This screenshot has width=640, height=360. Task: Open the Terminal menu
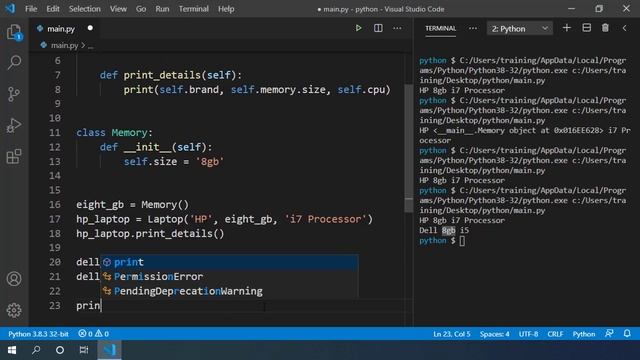[x=193, y=9]
